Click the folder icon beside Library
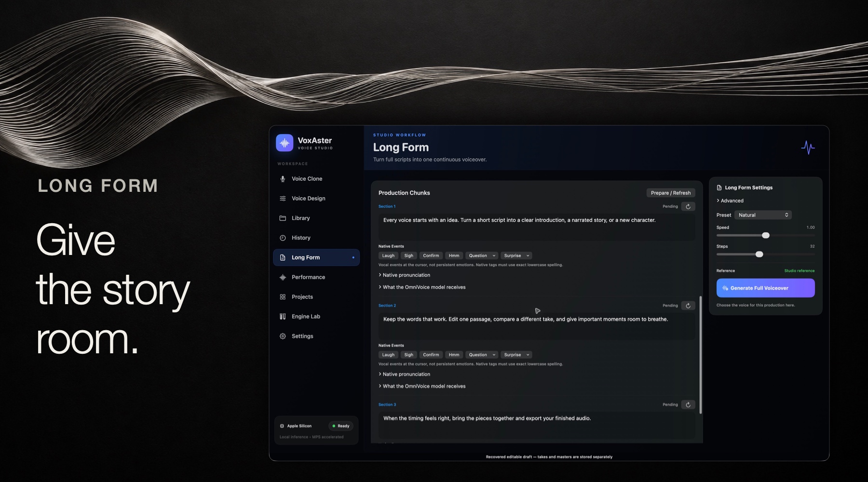This screenshot has width=868, height=482. [283, 218]
